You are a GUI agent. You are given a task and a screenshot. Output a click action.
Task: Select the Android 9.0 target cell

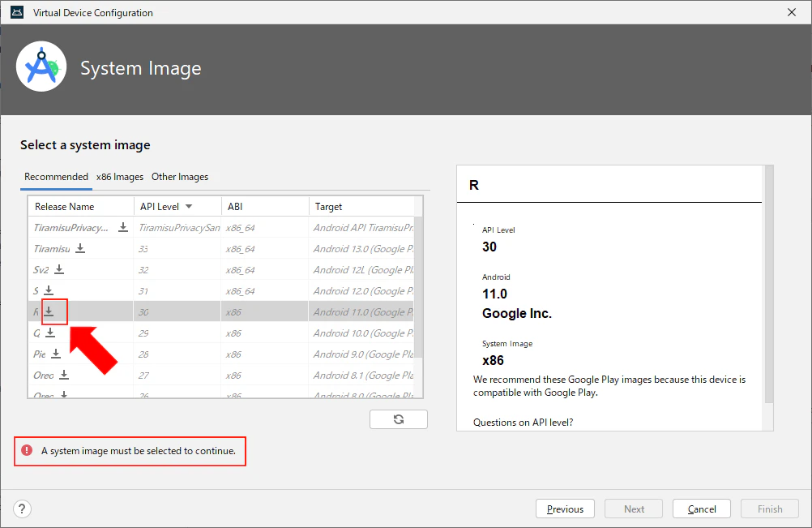pos(363,354)
